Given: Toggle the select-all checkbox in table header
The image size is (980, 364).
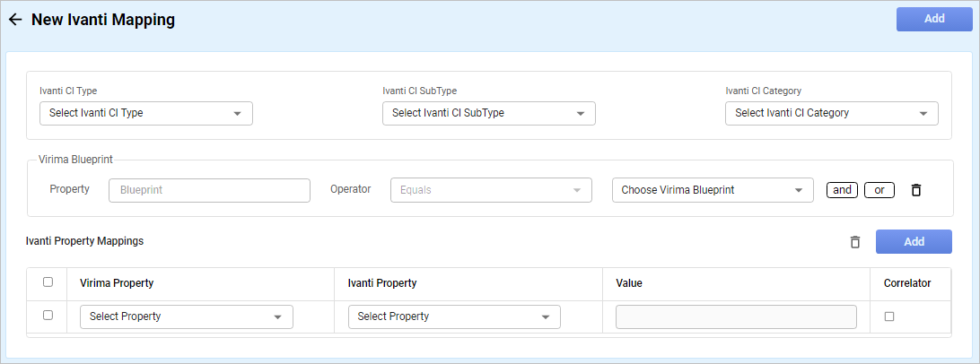Looking at the screenshot, I should [x=48, y=282].
